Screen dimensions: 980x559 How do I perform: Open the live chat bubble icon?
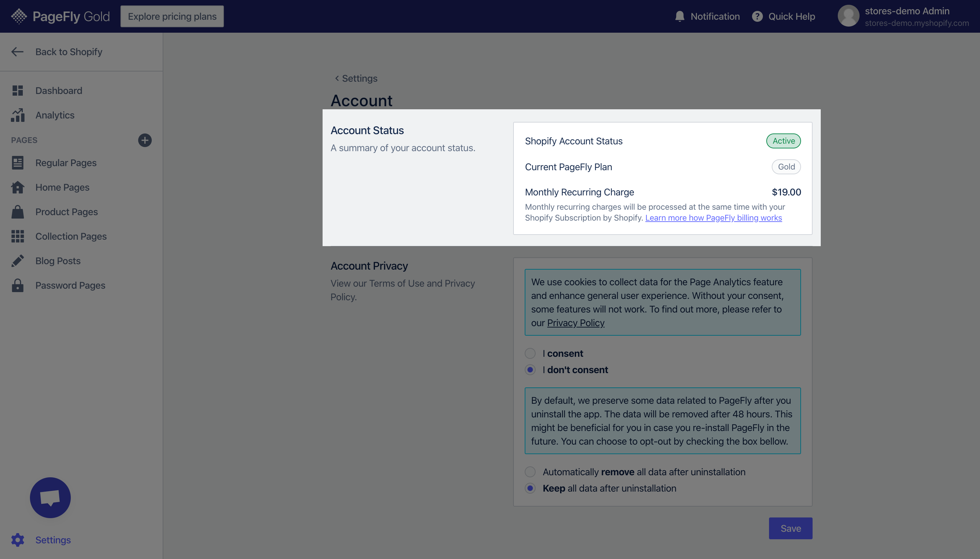click(x=50, y=498)
